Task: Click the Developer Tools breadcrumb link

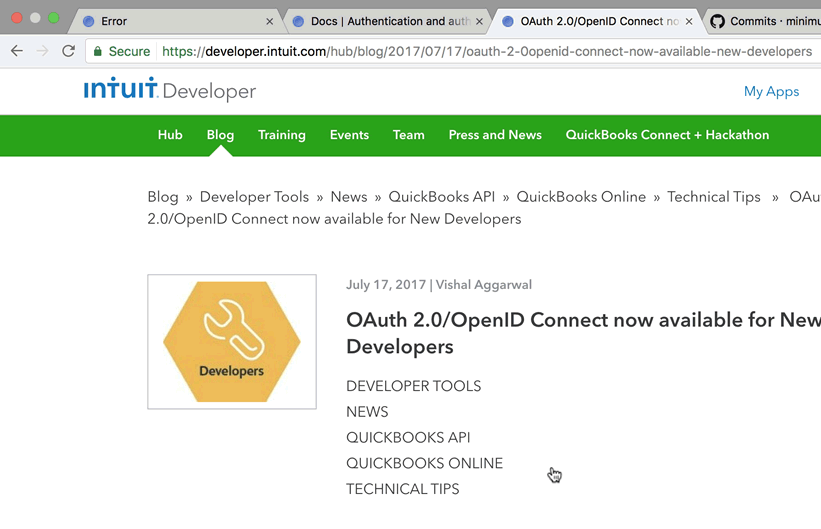Action: 254,197
